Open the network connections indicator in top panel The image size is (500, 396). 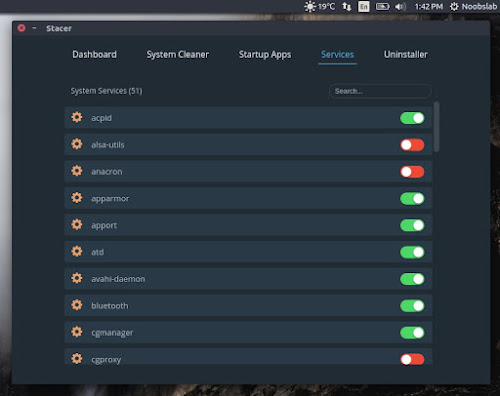tap(347, 7)
